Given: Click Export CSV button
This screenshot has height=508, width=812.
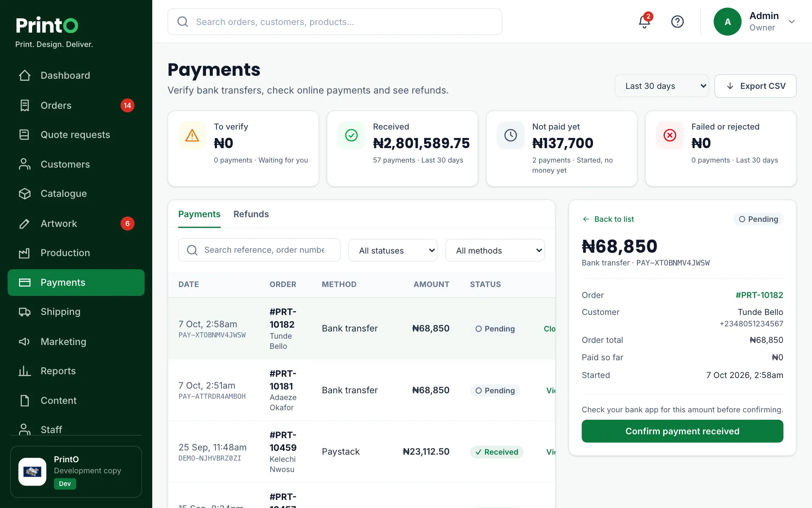Looking at the screenshot, I should click(x=755, y=86).
